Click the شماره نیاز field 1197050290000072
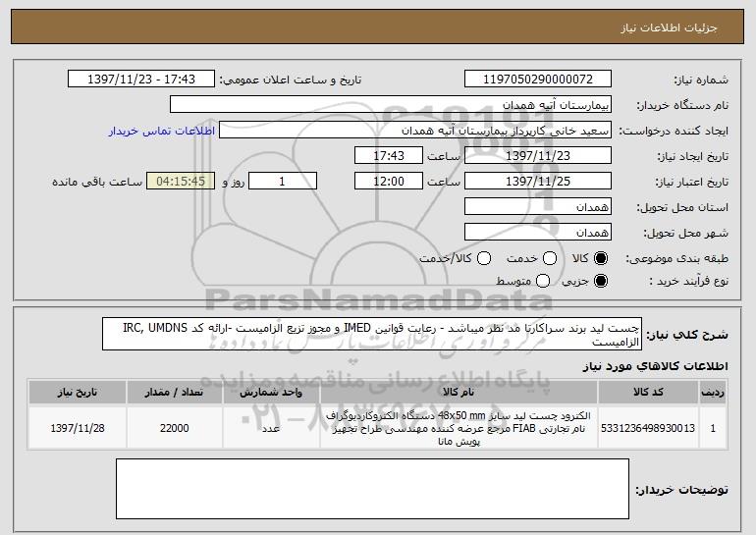756x535 pixels. coord(538,80)
